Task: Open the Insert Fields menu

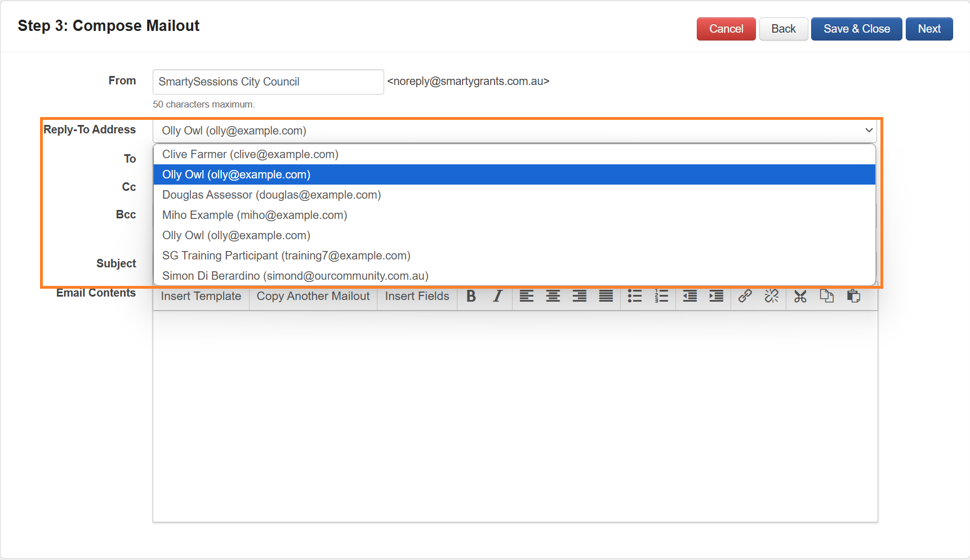Action: point(417,296)
